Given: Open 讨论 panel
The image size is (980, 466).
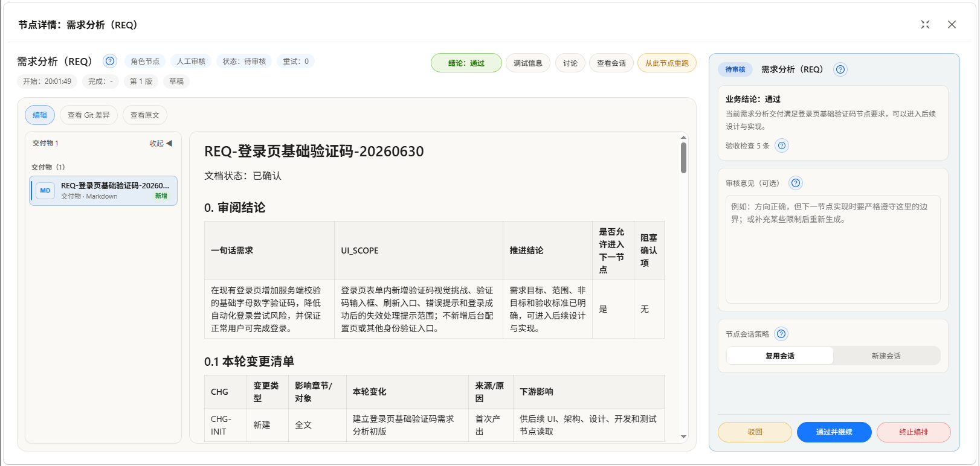Looking at the screenshot, I should point(570,63).
